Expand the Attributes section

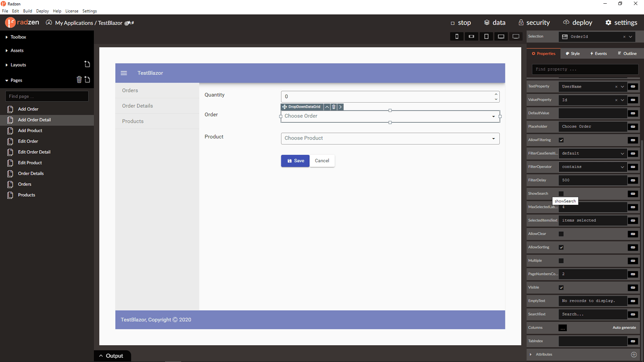click(544, 355)
